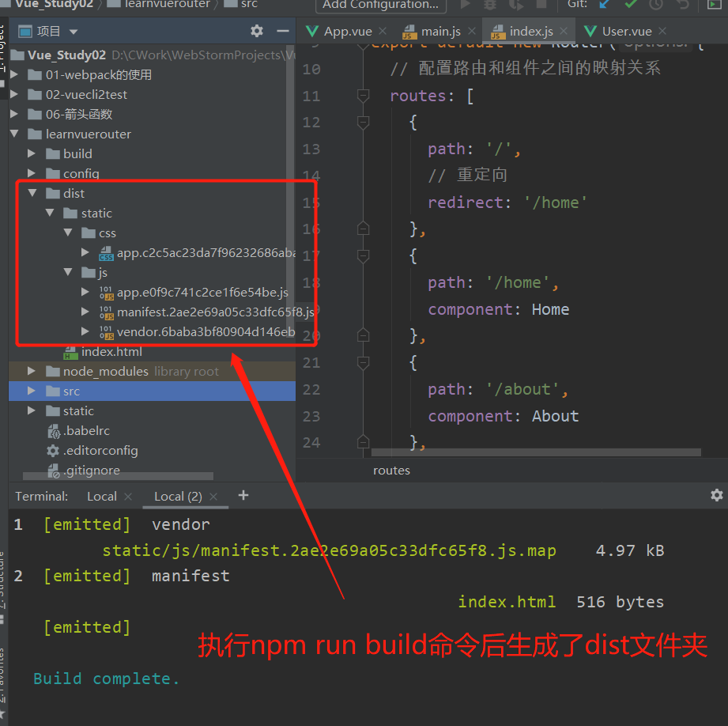Expand the build folder

coord(32,153)
